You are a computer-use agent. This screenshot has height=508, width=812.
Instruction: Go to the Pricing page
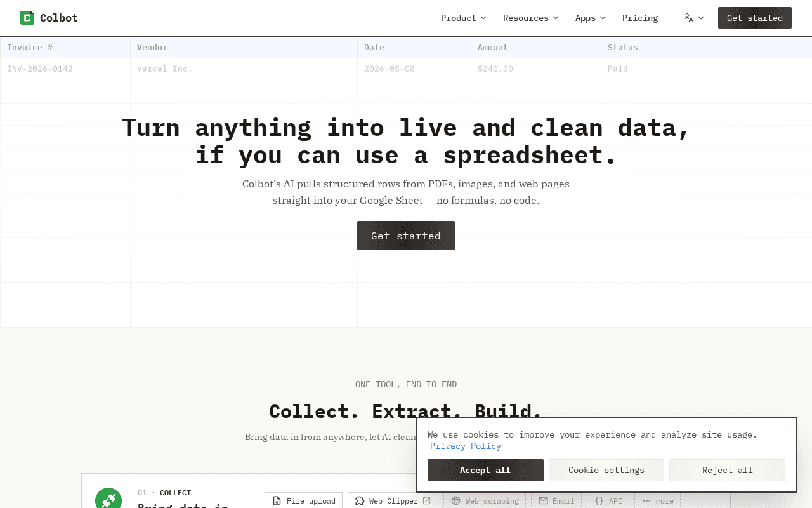640,18
